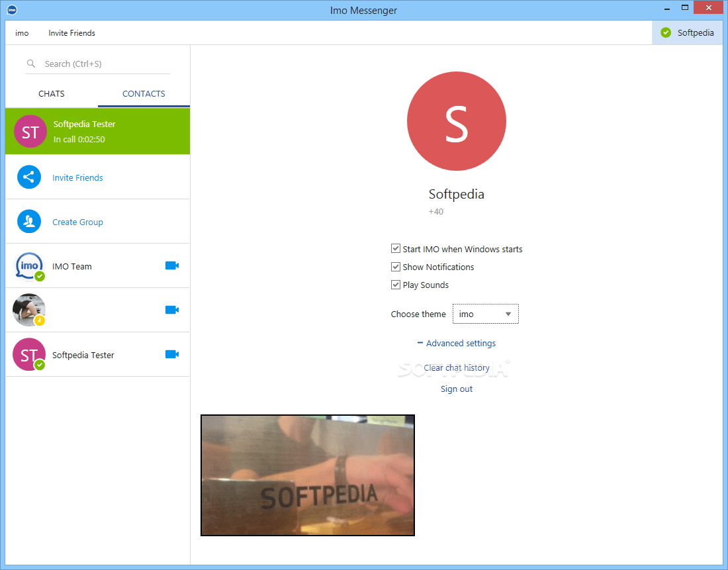Click IMO Team avatar logo
The width and height of the screenshot is (728, 570).
click(x=29, y=266)
